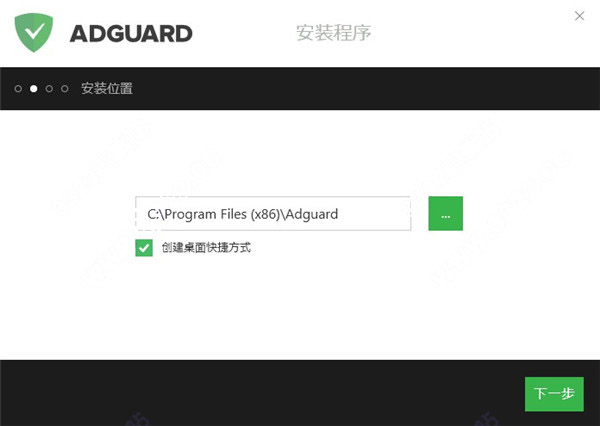Viewport: 600px width, 426px height.
Task: Select the filled second step dot
Action: (x=34, y=89)
